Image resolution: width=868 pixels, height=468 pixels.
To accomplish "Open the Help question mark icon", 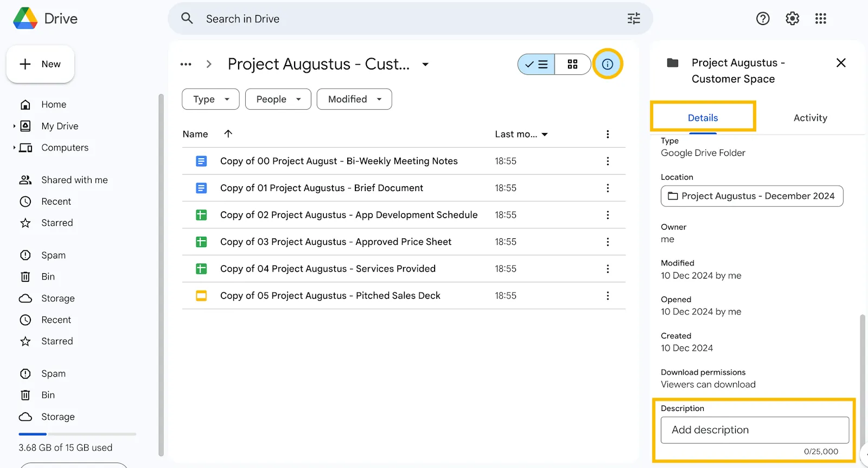I will 763,18.
